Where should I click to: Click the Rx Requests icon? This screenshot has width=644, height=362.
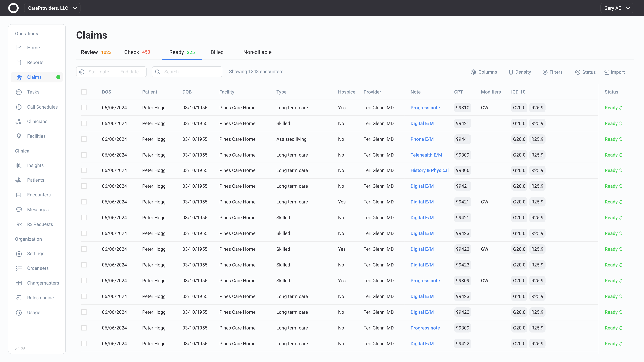[19, 224]
